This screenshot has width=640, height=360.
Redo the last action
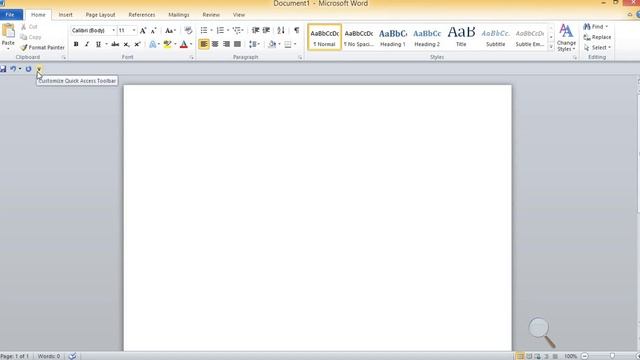[28, 69]
